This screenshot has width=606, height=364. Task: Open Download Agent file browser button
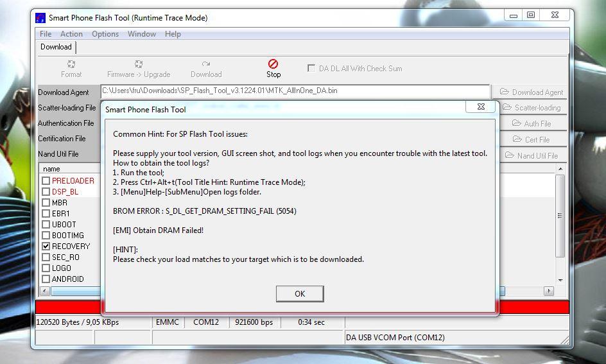click(531, 92)
